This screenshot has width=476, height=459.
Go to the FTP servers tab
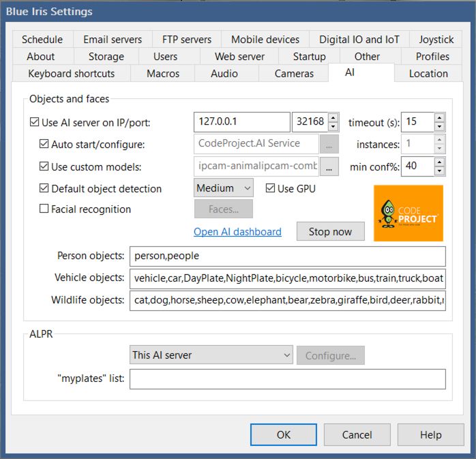187,39
